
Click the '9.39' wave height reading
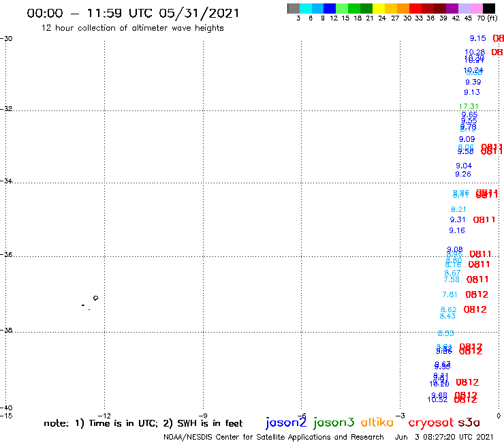(473, 82)
